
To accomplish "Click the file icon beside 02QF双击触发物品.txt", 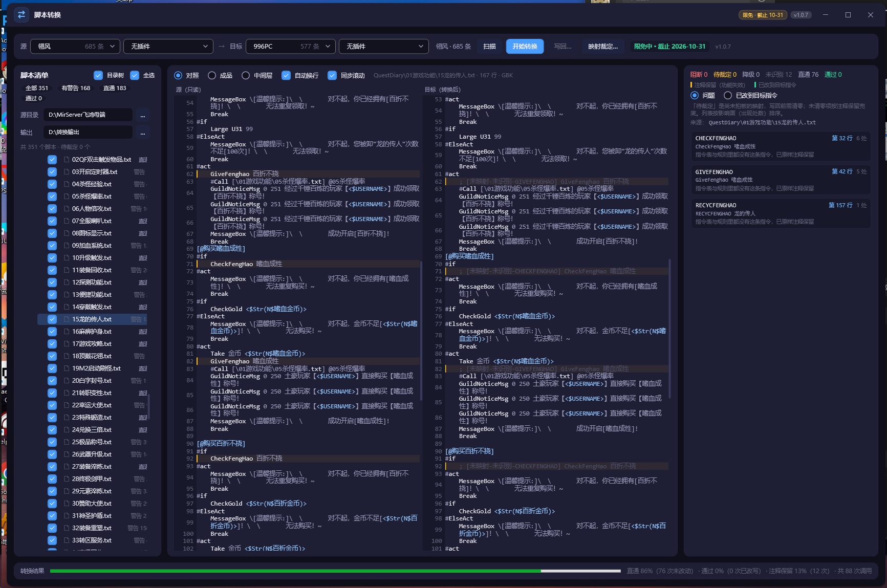I will tap(67, 160).
